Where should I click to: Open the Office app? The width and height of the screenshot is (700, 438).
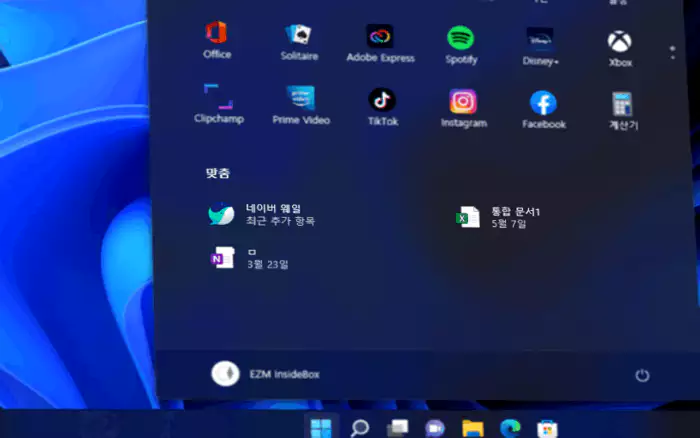click(217, 40)
